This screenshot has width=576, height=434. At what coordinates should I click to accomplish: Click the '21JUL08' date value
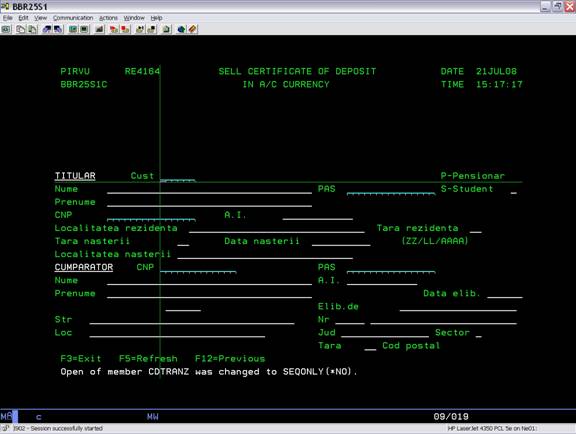coord(496,71)
